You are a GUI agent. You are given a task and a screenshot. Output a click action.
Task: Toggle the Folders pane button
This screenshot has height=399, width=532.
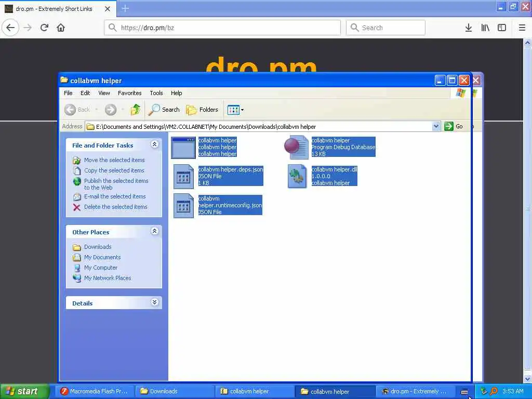tap(202, 110)
